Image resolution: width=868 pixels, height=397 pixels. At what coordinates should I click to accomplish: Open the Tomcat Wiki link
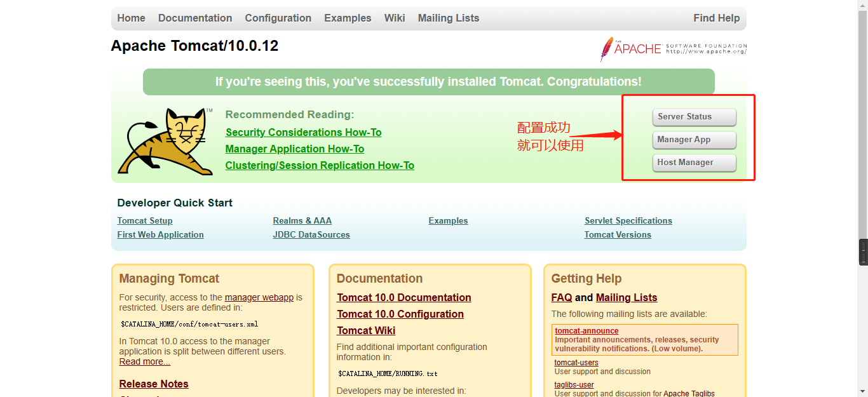366,330
